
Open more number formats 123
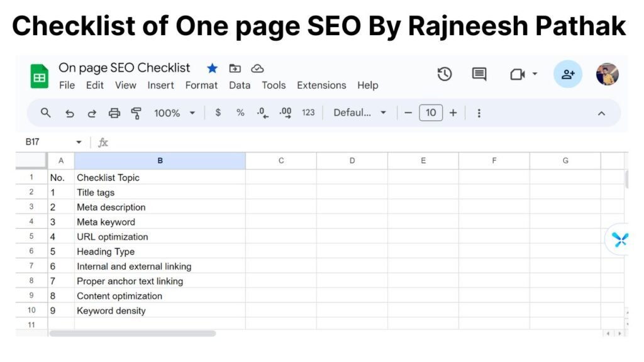pos(308,112)
